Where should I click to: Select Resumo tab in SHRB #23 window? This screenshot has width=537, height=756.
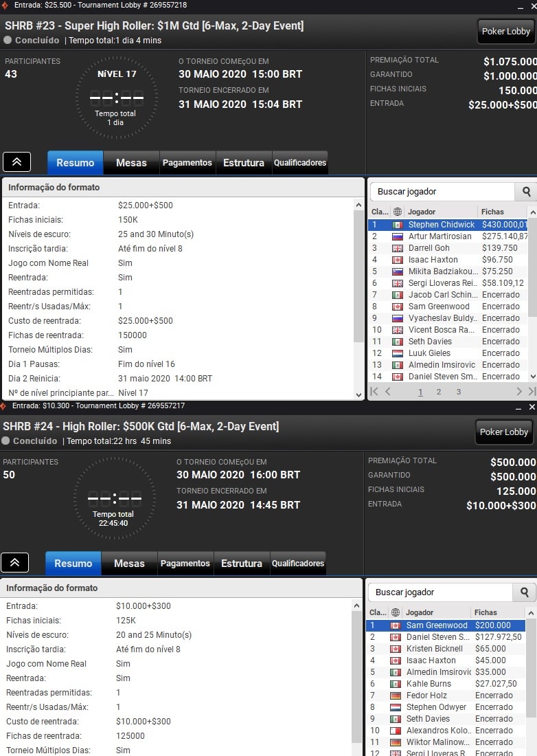pos(75,162)
